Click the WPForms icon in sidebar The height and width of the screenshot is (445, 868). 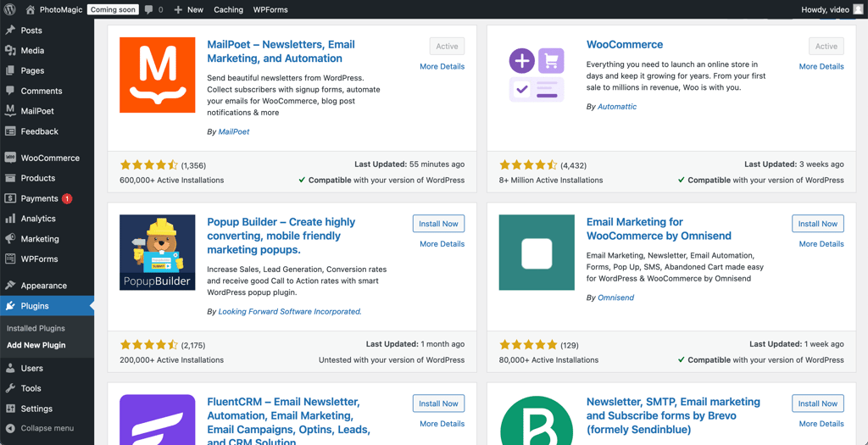[x=10, y=259]
